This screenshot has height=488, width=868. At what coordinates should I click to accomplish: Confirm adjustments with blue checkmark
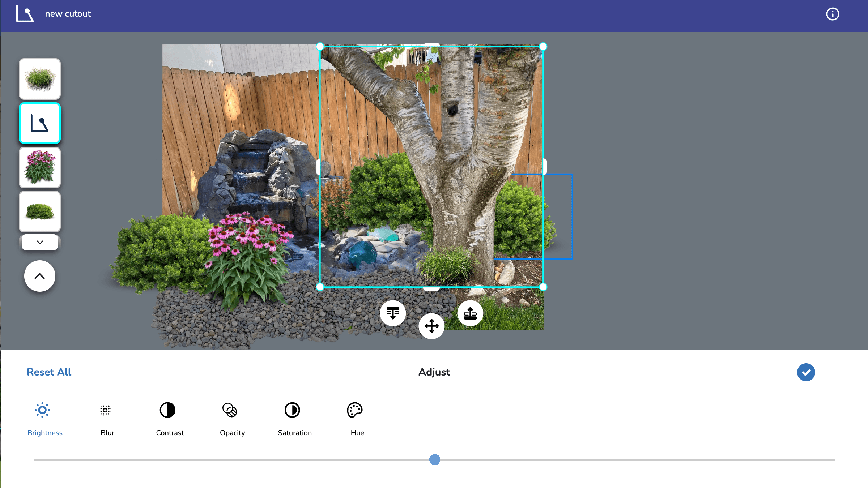[806, 372]
